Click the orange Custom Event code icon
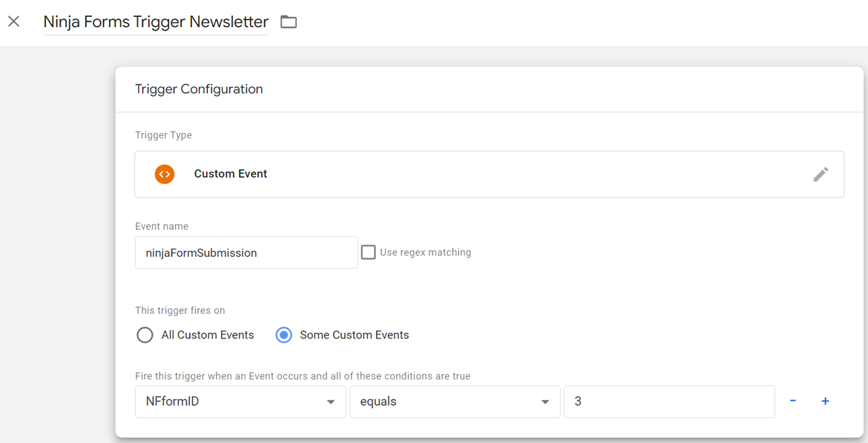Screen dimensions: 868x443 pos(165,174)
